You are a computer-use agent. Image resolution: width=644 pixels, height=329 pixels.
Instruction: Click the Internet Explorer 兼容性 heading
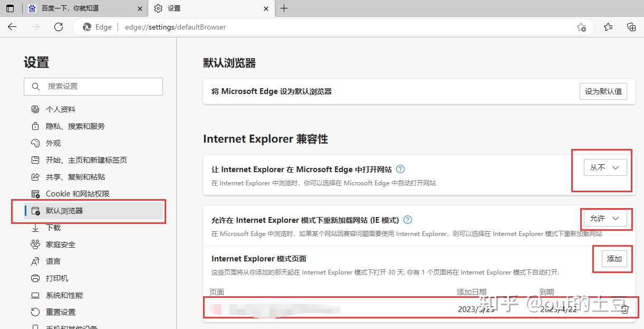click(265, 139)
